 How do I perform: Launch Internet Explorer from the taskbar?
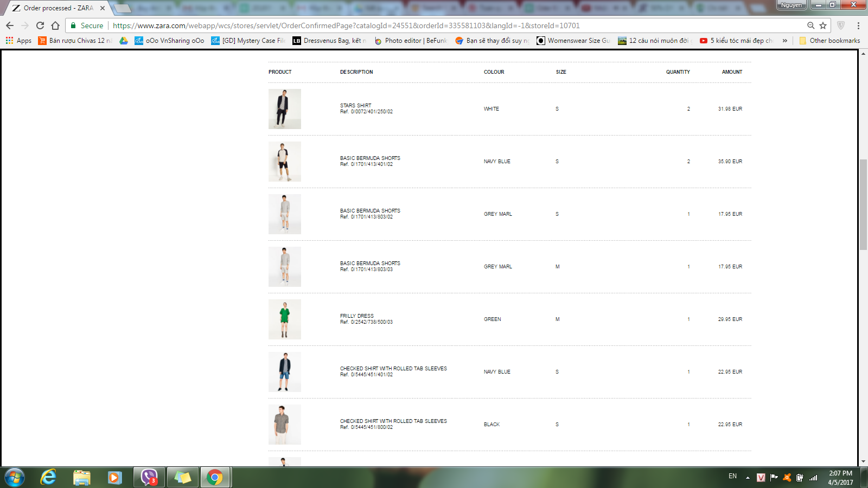(48, 477)
